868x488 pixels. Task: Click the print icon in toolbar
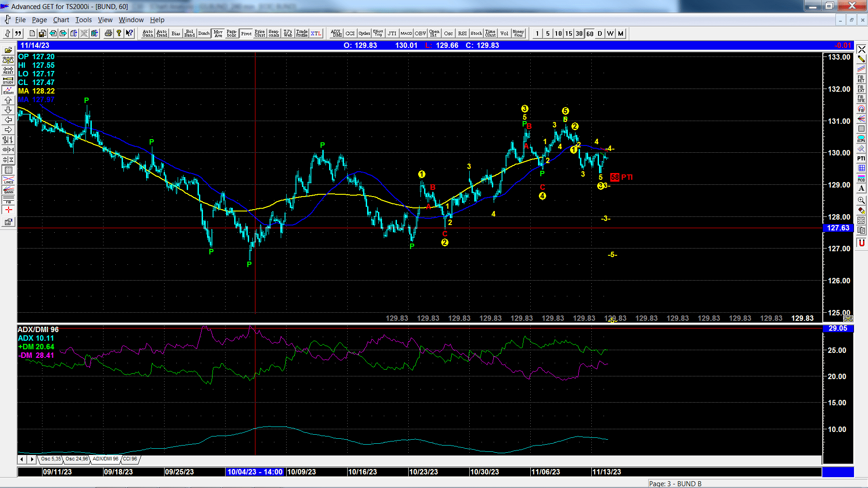pyautogui.click(x=108, y=33)
